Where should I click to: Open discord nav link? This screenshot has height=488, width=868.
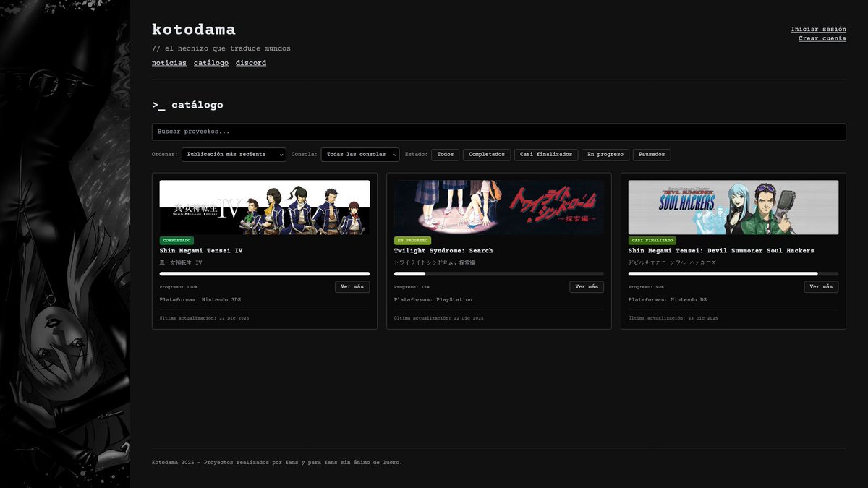251,63
